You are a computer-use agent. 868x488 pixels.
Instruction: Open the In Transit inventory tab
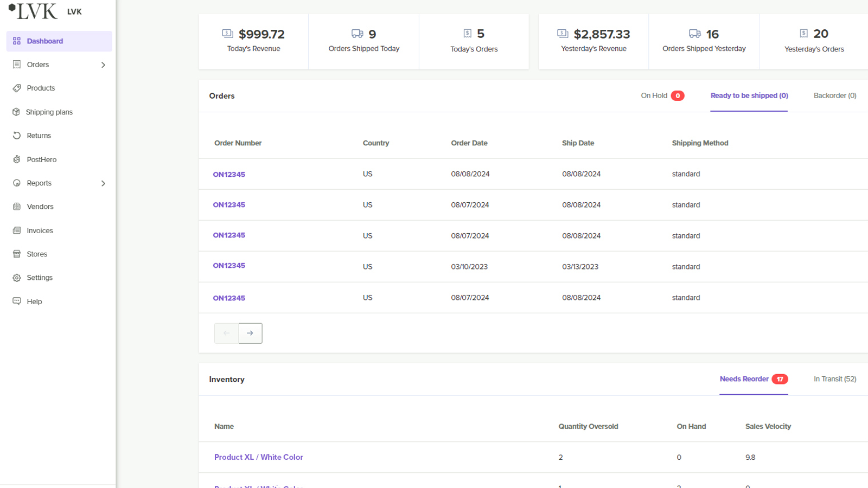point(834,379)
